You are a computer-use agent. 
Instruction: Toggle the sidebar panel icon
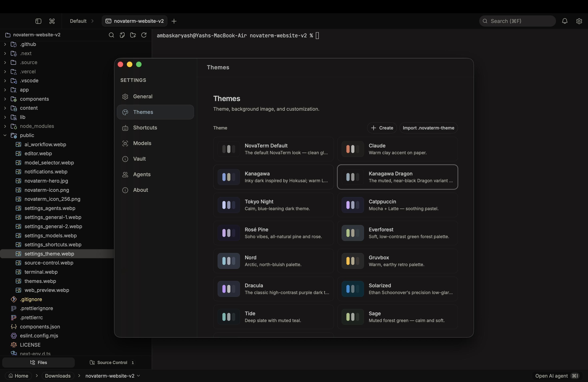point(38,21)
